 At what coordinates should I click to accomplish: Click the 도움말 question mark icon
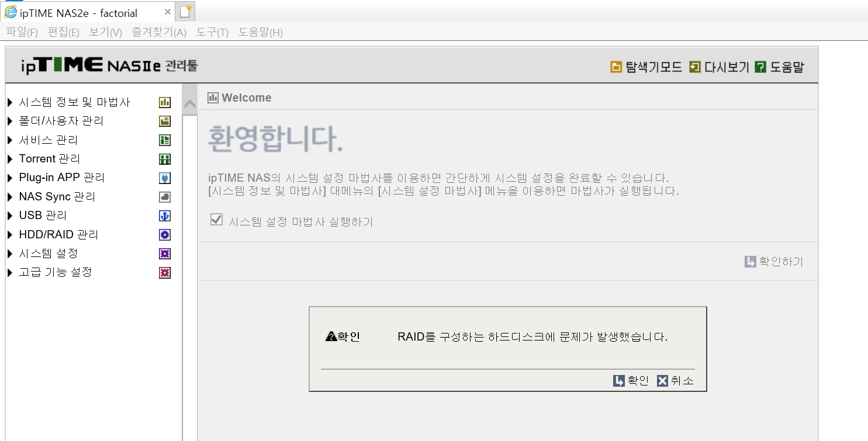pyautogui.click(x=760, y=67)
